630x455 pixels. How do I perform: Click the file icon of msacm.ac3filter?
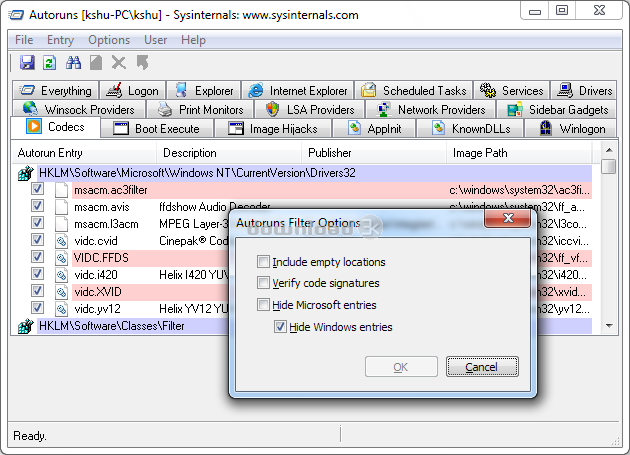61,190
